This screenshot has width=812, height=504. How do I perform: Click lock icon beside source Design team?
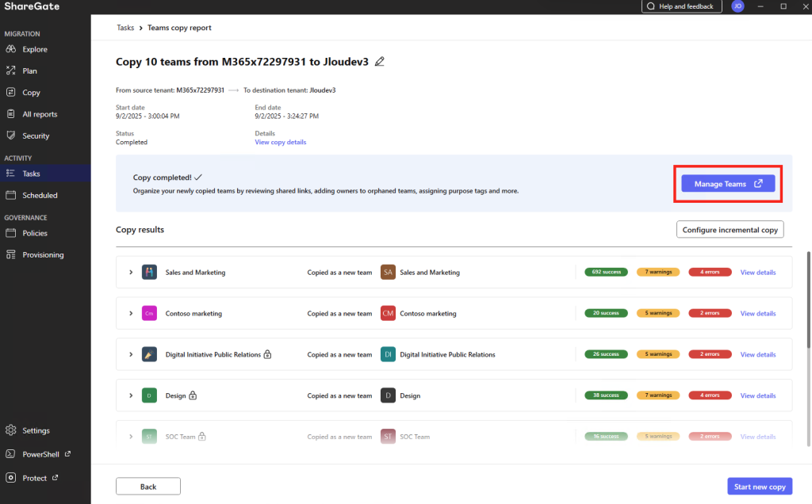pyautogui.click(x=193, y=395)
